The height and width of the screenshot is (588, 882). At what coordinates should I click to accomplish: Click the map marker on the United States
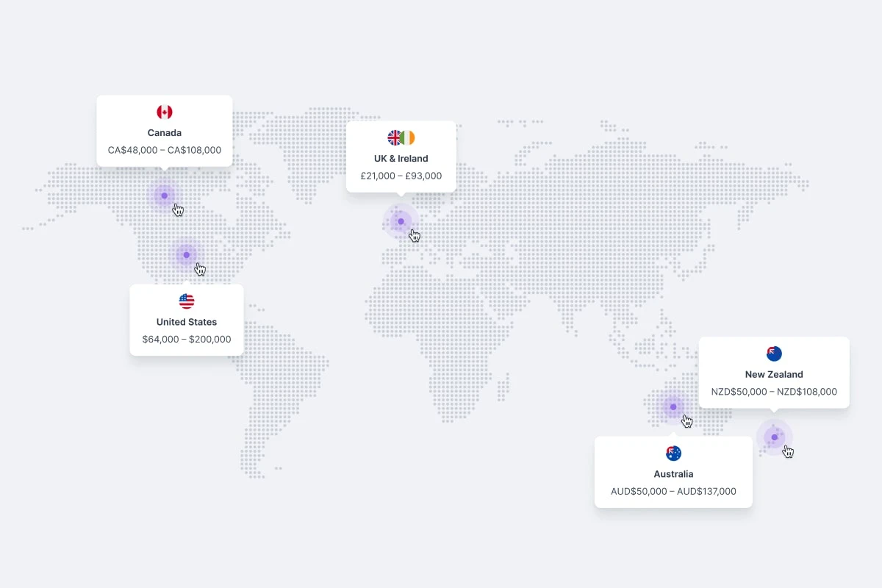tap(187, 254)
